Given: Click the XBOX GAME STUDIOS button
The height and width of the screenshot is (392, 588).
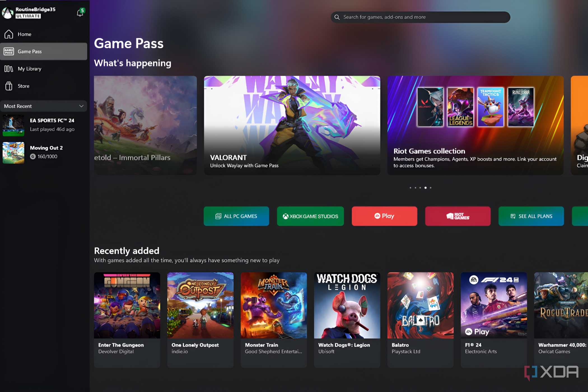Looking at the screenshot, I should pyautogui.click(x=310, y=216).
